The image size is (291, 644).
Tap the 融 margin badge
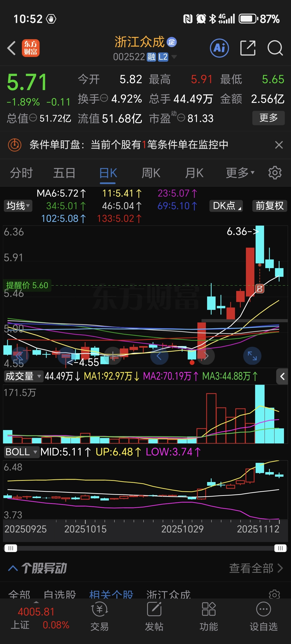[151, 57]
